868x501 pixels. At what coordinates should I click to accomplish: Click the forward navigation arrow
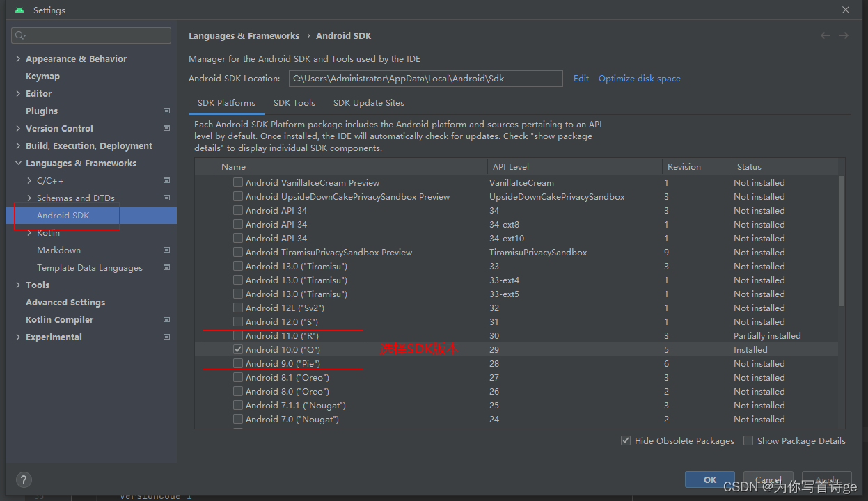pos(844,35)
